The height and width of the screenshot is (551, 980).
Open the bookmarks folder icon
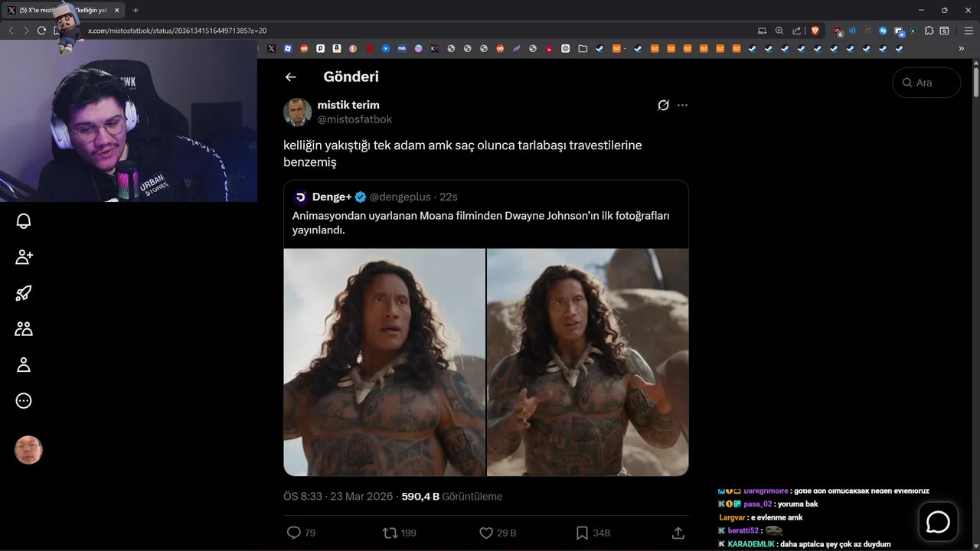point(583,48)
